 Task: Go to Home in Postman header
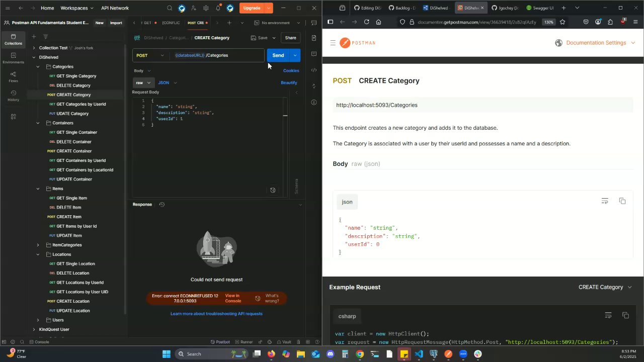pyautogui.click(x=47, y=8)
